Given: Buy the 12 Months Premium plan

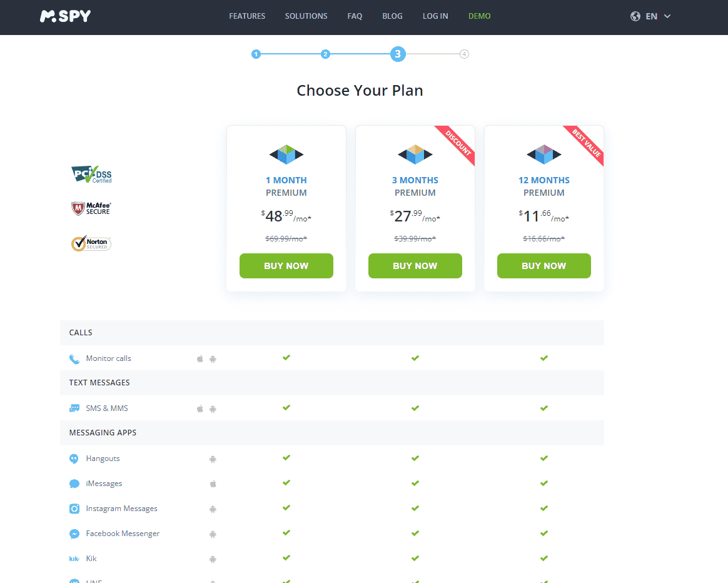Looking at the screenshot, I should click(x=544, y=266).
